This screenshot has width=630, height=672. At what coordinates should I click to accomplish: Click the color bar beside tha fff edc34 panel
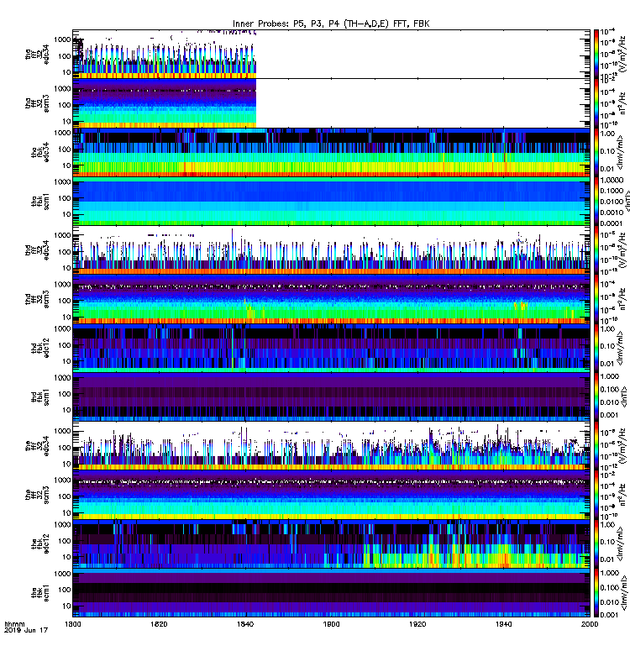(x=596, y=54)
